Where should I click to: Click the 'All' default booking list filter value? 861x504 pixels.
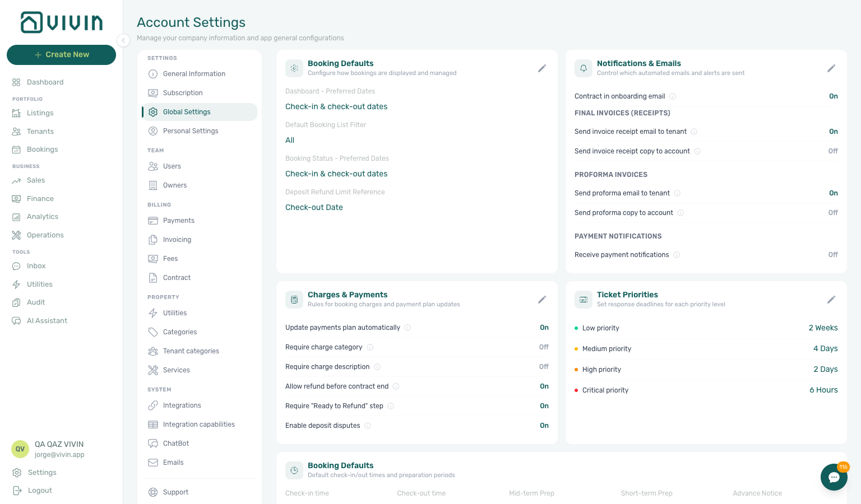pos(290,141)
